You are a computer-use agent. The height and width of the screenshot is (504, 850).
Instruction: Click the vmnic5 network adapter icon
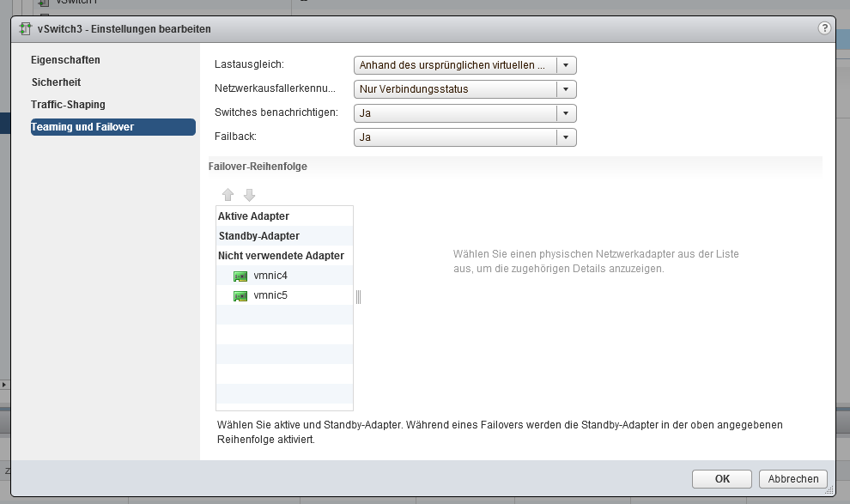tap(240, 296)
